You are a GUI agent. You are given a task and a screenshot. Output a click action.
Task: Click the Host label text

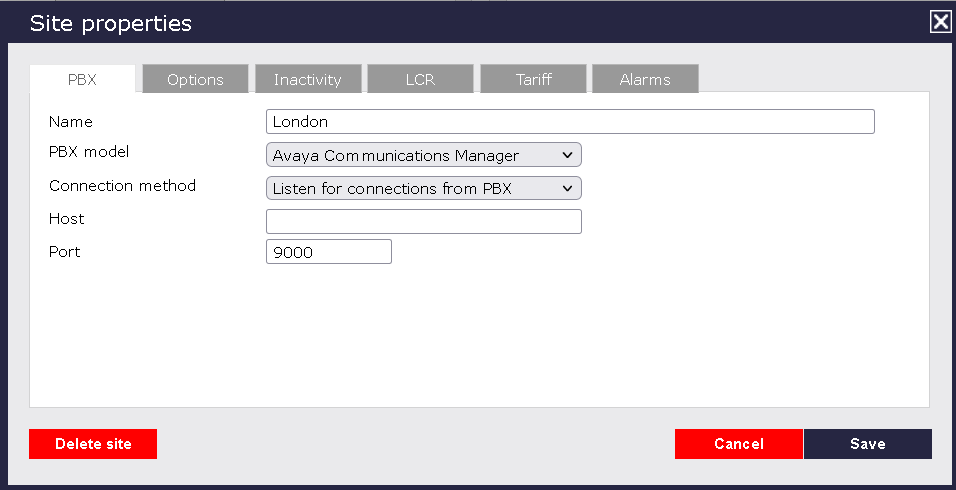[66, 219]
